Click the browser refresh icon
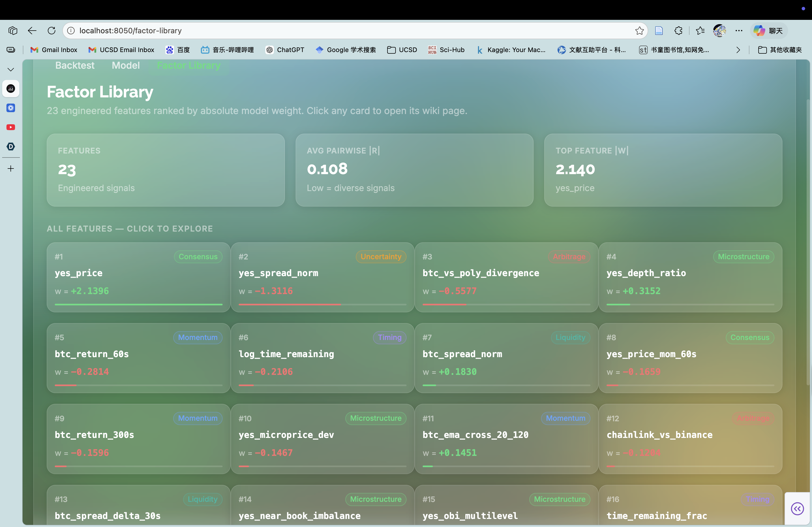The height and width of the screenshot is (527, 812). click(52, 31)
